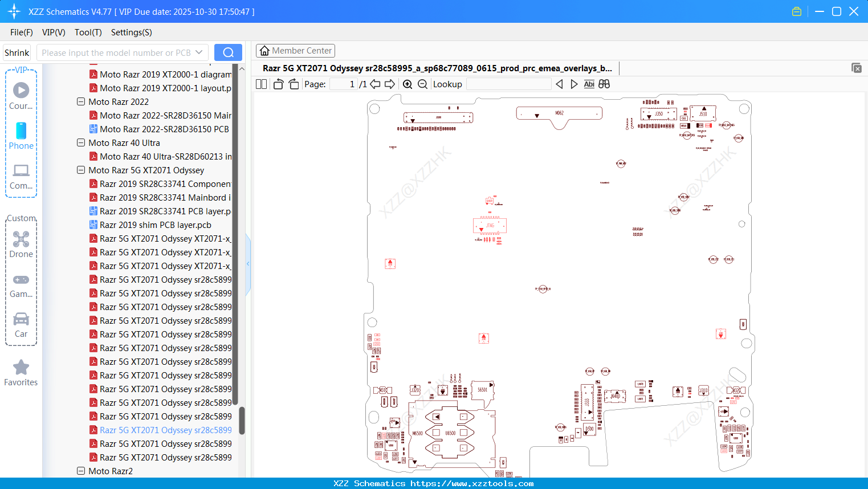Rotate the schematic clockwise
Image resolution: width=868 pixels, height=489 pixels.
294,84
